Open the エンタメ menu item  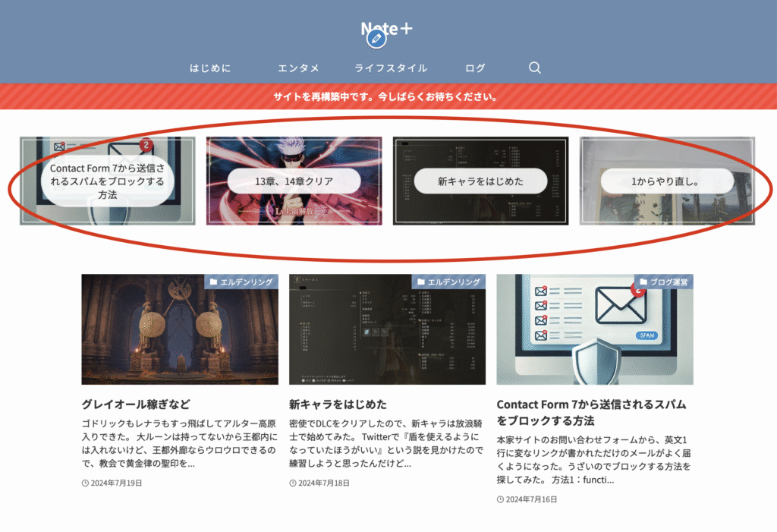pos(298,68)
